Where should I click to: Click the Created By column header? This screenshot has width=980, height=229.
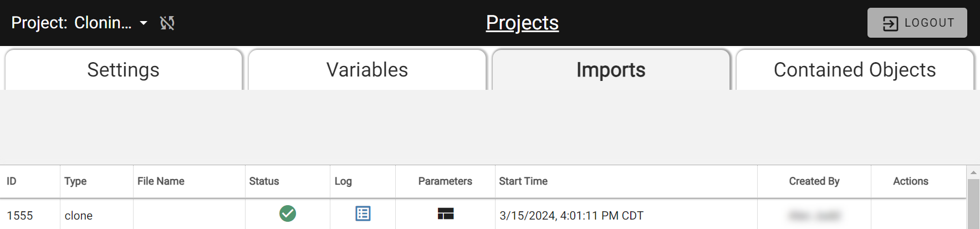click(x=814, y=181)
